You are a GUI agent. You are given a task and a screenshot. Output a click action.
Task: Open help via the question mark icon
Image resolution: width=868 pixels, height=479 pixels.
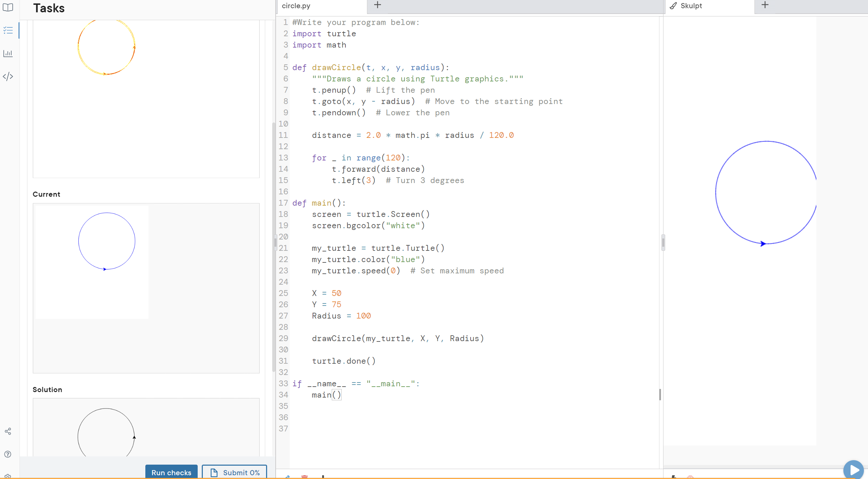[x=8, y=454]
